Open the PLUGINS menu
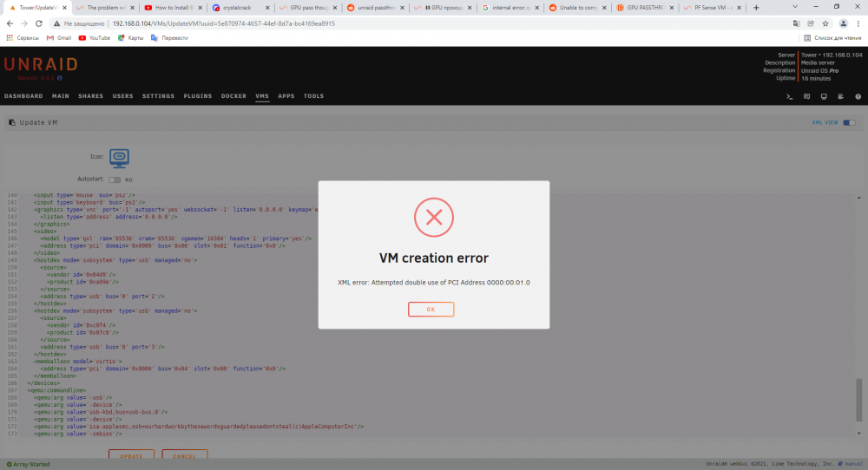Image resolution: width=868 pixels, height=470 pixels. click(198, 96)
